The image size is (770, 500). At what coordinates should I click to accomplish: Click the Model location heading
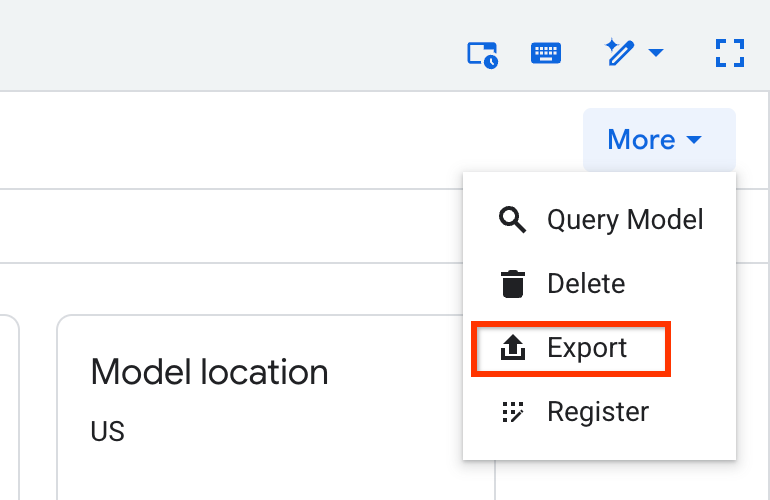click(x=209, y=373)
